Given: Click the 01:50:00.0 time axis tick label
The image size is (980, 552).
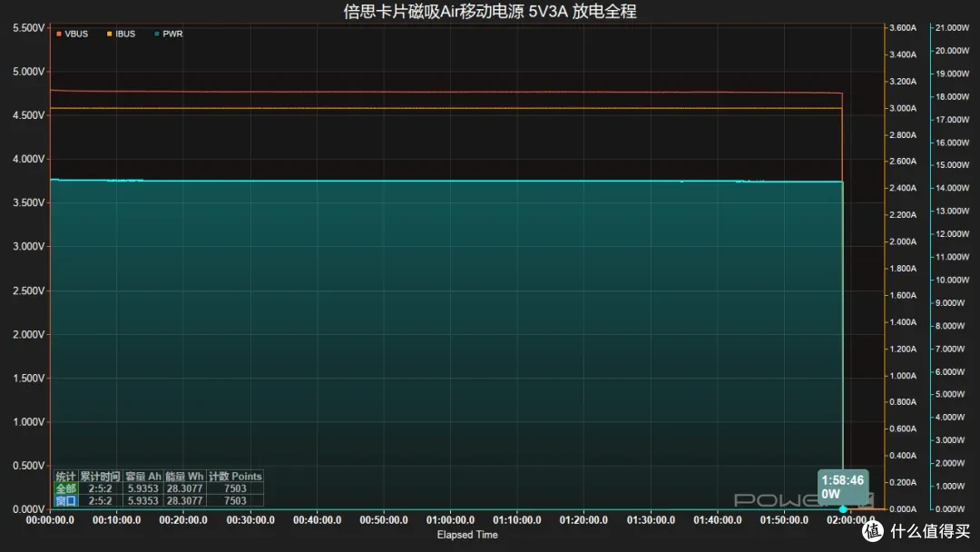Looking at the screenshot, I should 784,520.
